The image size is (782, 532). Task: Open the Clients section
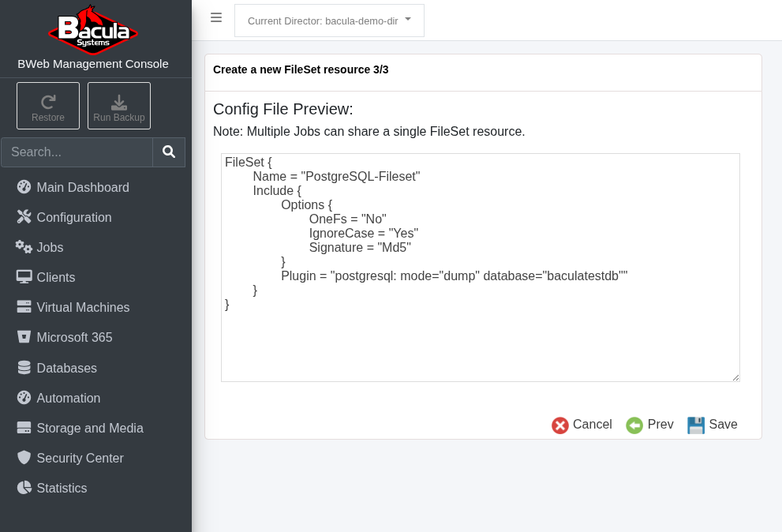(55, 277)
